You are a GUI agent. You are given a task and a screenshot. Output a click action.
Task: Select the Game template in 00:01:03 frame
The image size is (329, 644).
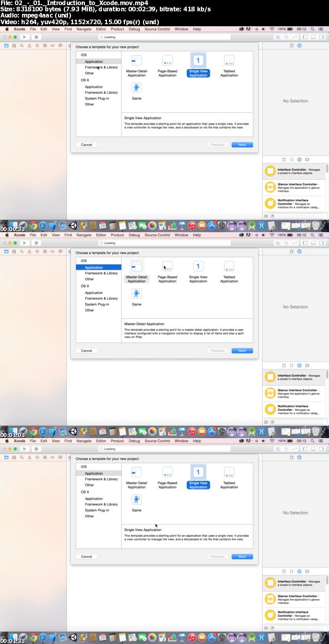point(137,297)
